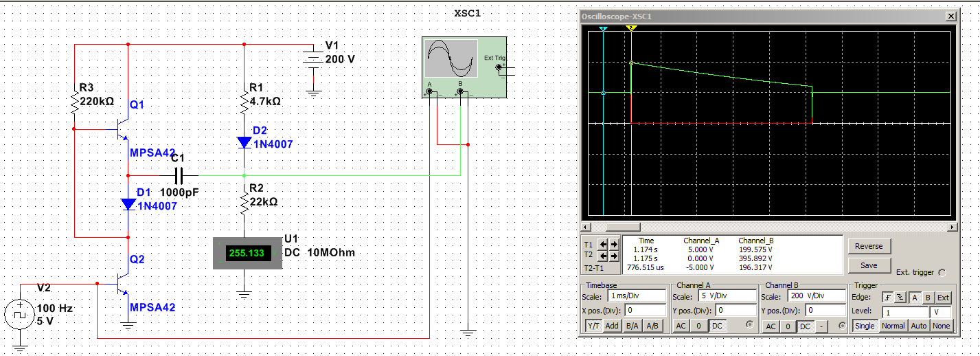Viewport: 980px width, 356px height.
Task: Select transistor Q1 in the schematic
Action: [x=124, y=129]
